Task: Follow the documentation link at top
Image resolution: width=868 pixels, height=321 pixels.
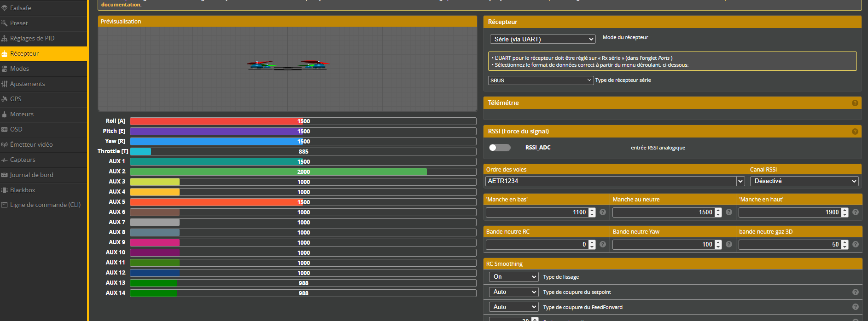Action: pos(121,5)
